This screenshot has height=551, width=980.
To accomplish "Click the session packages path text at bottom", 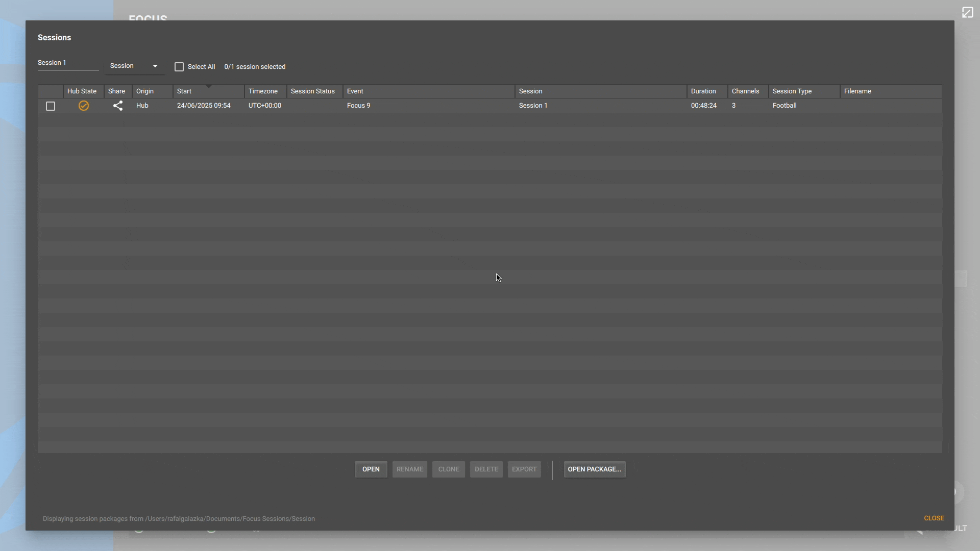I will pyautogui.click(x=179, y=519).
